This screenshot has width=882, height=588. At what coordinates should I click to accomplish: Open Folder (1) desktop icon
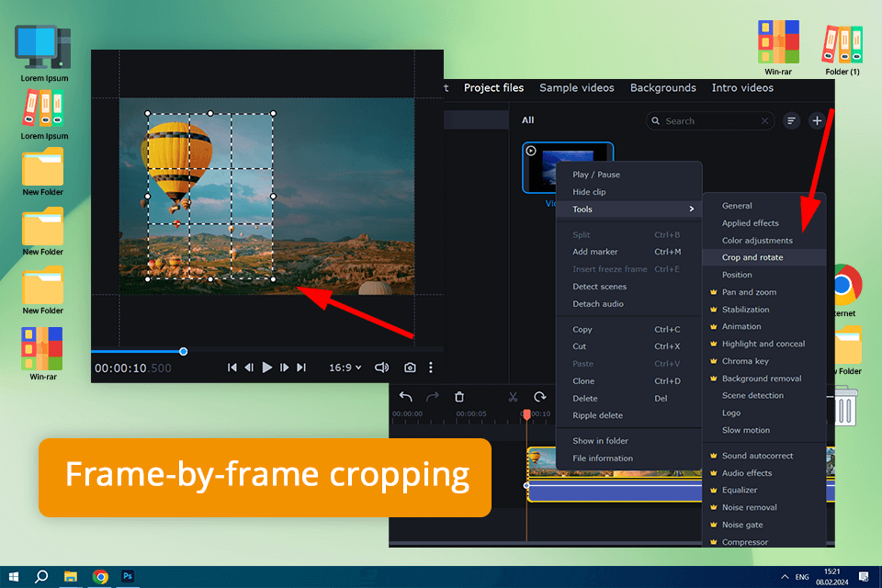[842, 50]
